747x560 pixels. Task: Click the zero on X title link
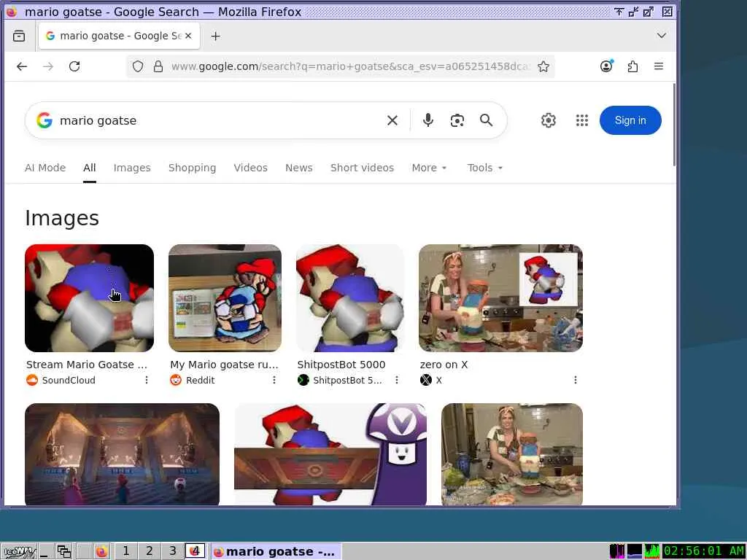(444, 365)
